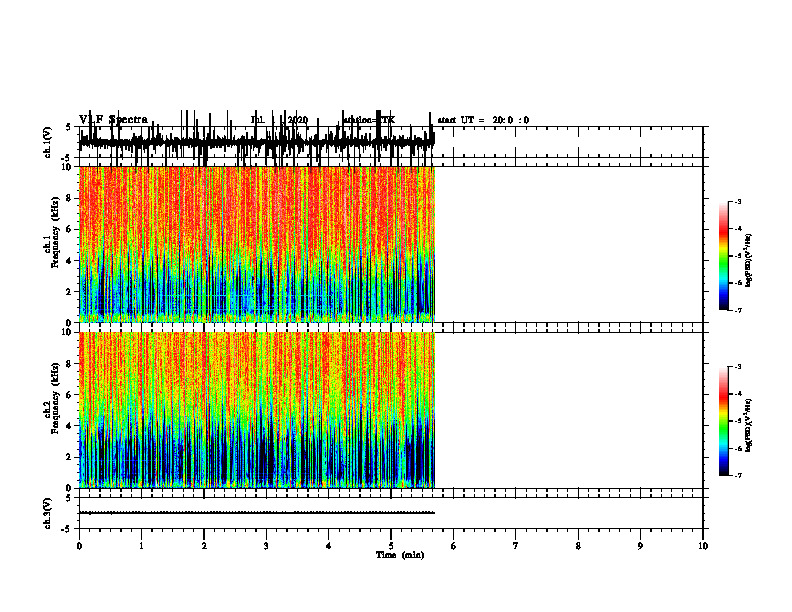Click time axis tick label '6'
The image size is (792, 612).
click(453, 546)
